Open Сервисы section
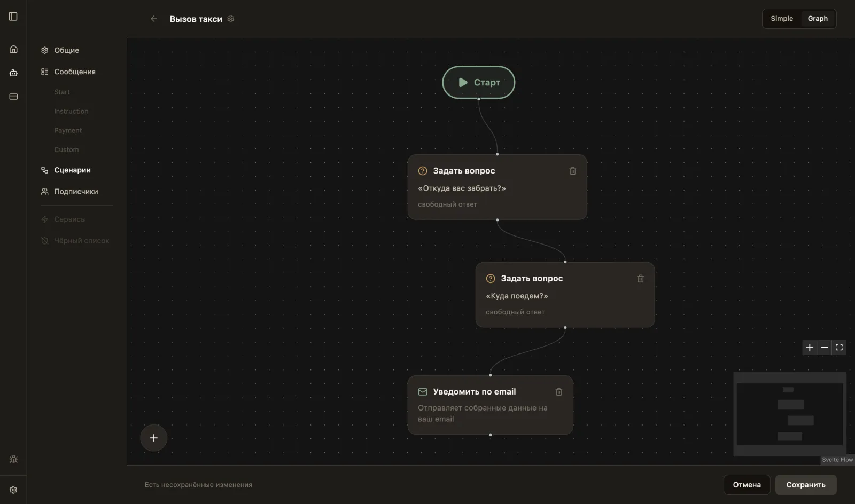The width and height of the screenshot is (855, 504). coord(69,219)
